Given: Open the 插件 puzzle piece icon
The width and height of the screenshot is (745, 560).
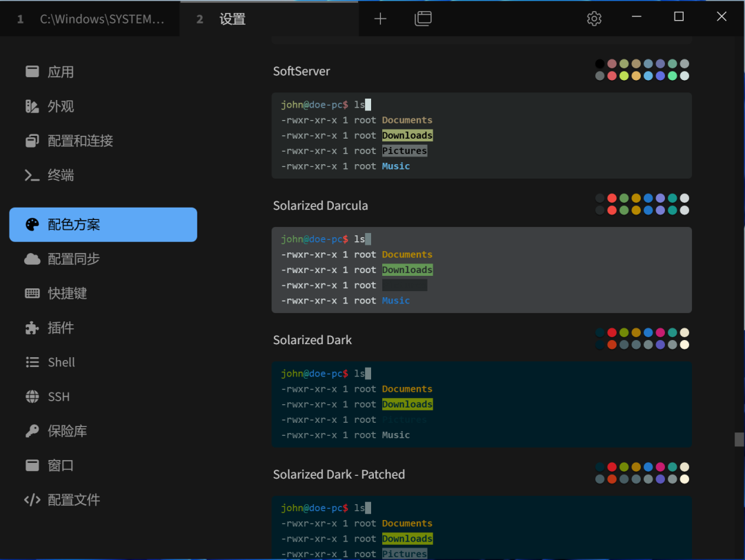Looking at the screenshot, I should pyautogui.click(x=32, y=328).
